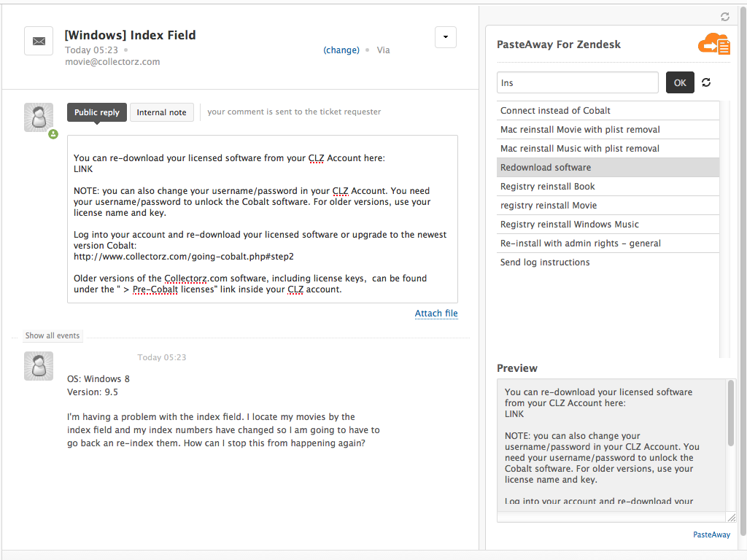Select the Redownload software snippet

[546, 168]
